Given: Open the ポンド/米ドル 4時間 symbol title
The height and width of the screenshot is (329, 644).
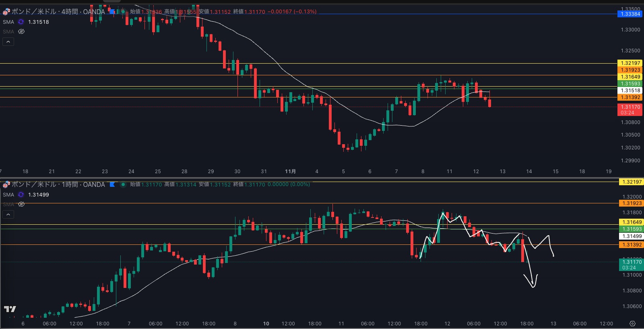Looking at the screenshot, I should pyautogui.click(x=58, y=12).
